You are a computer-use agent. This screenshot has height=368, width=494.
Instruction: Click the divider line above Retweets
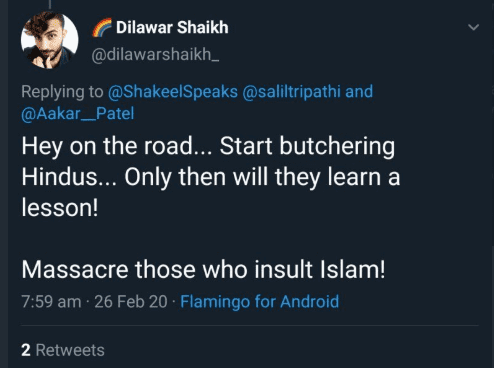tap(250, 326)
